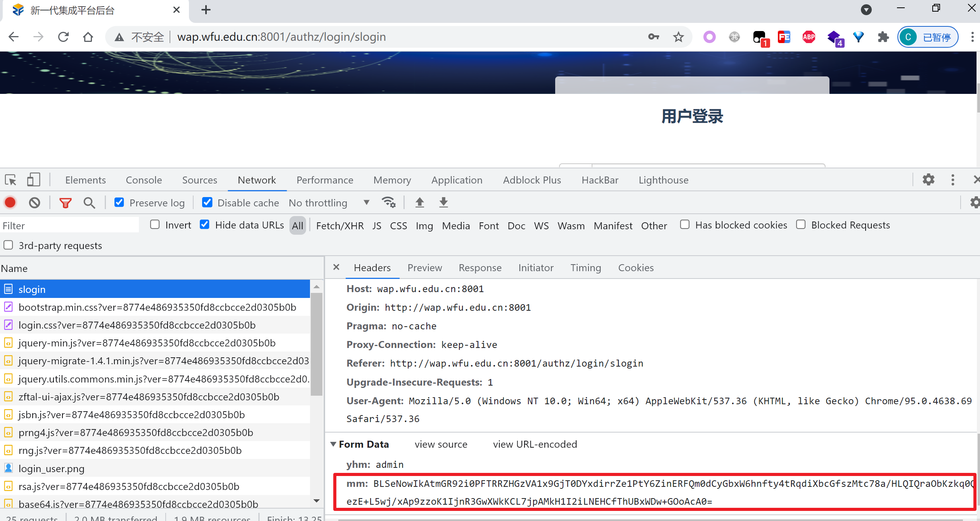Open the No throttling dropdown
The image size is (980, 521).
point(329,203)
